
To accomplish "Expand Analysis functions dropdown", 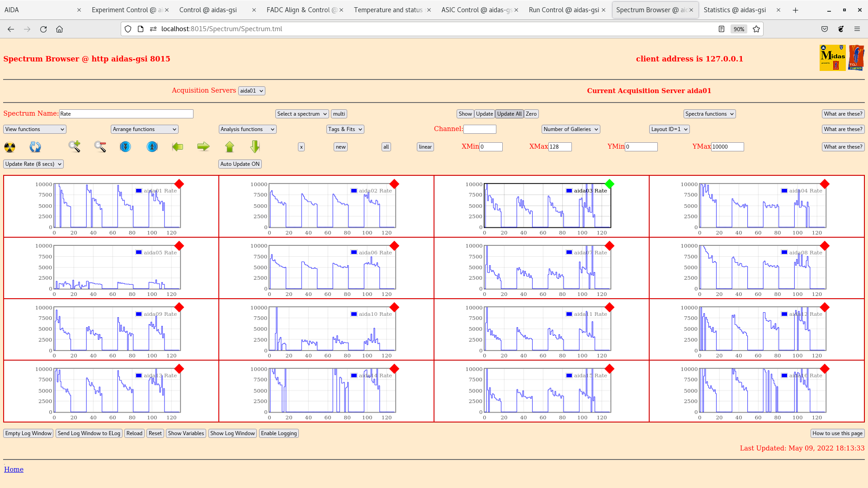I will pyautogui.click(x=248, y=129).
